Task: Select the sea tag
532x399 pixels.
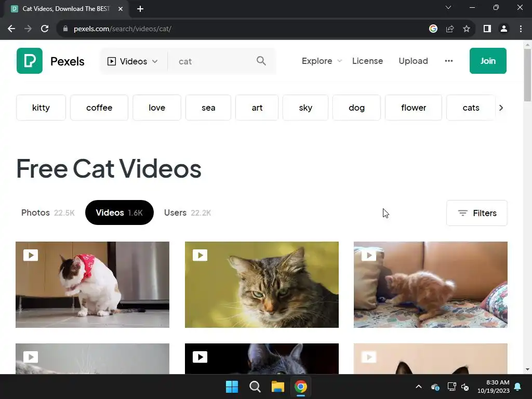Action: pyautogui.click(x=208, y=108)
